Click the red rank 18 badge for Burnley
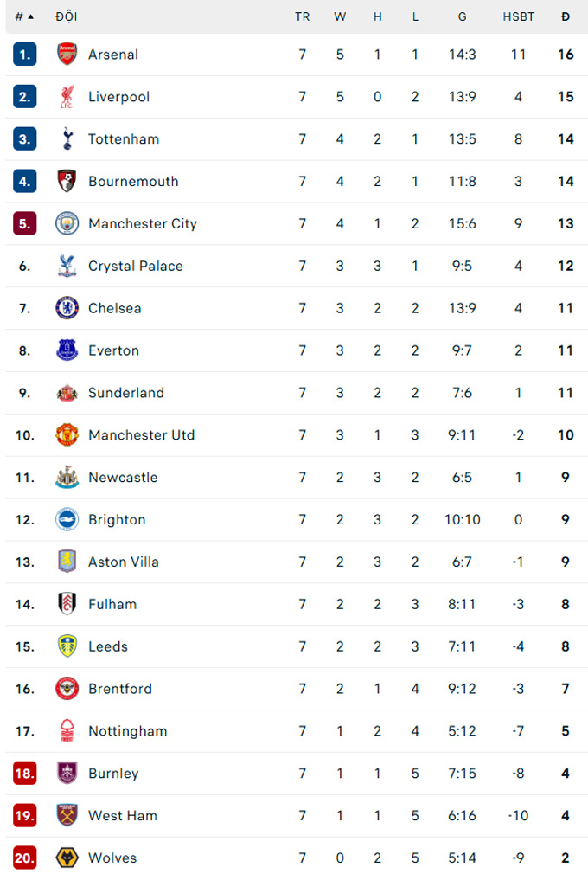 coord(24,773)
